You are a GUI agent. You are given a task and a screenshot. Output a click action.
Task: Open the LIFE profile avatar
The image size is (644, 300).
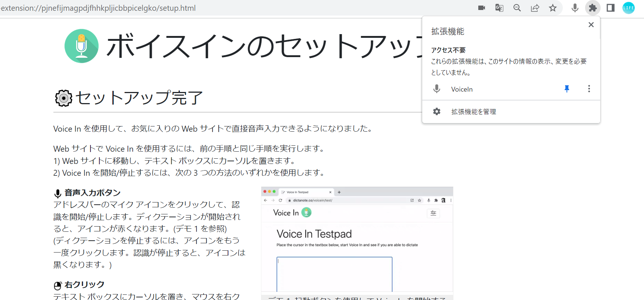pos(628,8)
